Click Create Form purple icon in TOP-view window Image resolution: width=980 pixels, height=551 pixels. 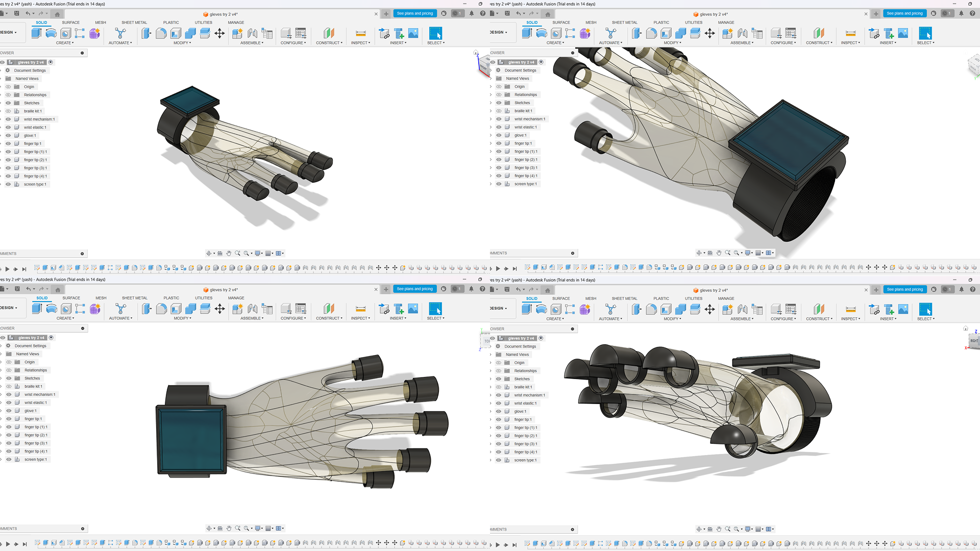click(95, 309)
